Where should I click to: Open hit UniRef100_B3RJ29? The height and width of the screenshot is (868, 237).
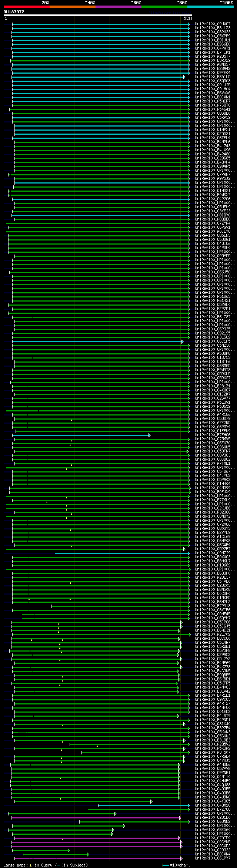tap(213, 61)
